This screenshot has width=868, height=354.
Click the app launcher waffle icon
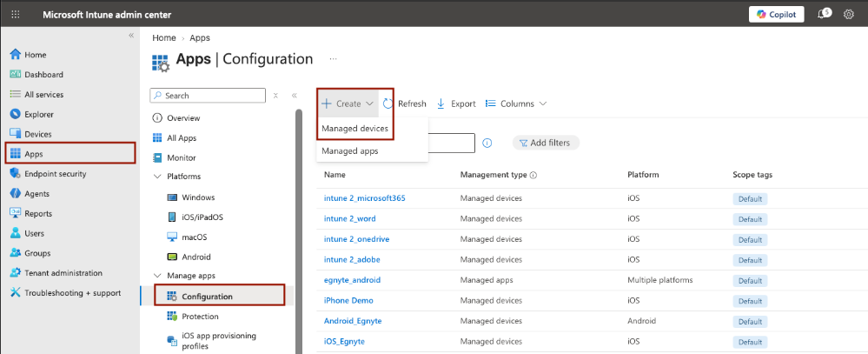(16, 15)
